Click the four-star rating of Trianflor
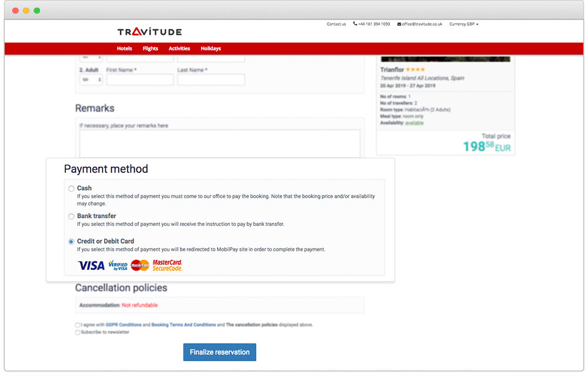The image size is (588, 380). [x=415, y=69]
